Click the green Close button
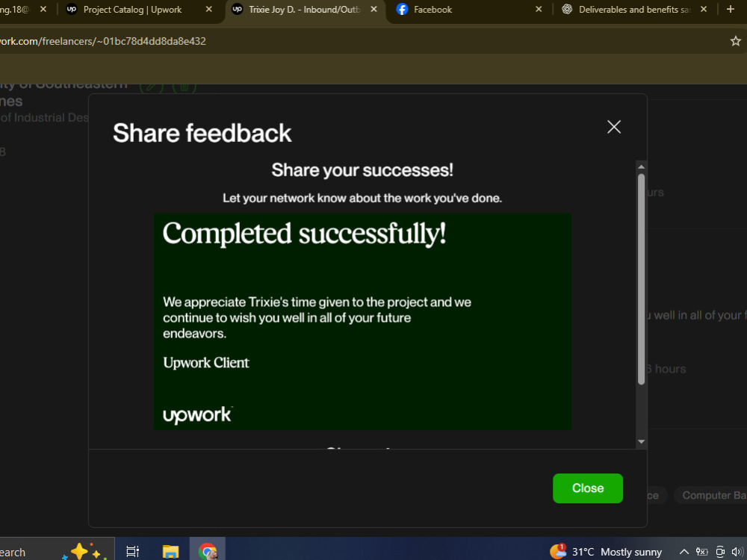Screen dimensions: 747x560 coord(587,488)
